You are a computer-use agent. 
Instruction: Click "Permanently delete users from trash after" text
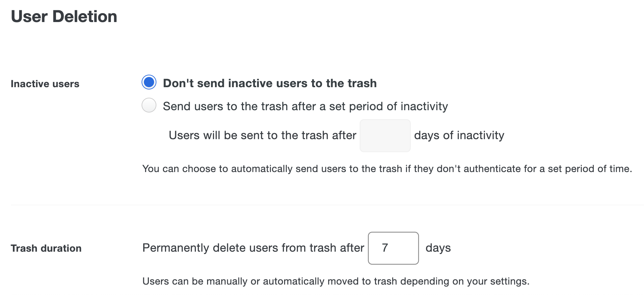253,248
